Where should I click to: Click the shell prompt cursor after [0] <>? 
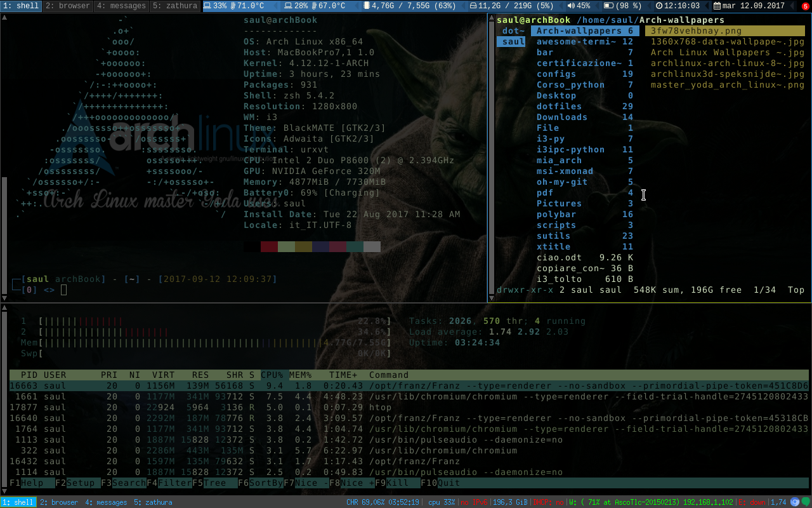64,290
